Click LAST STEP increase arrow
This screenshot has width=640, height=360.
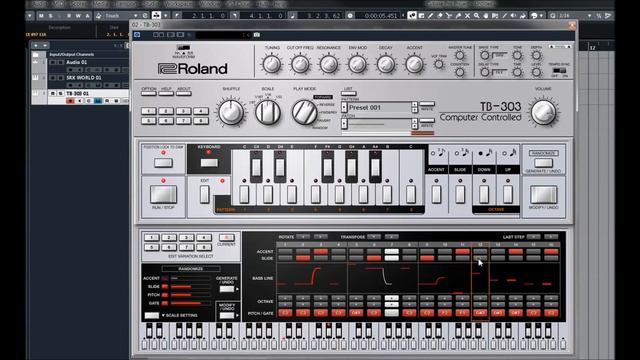551,237
